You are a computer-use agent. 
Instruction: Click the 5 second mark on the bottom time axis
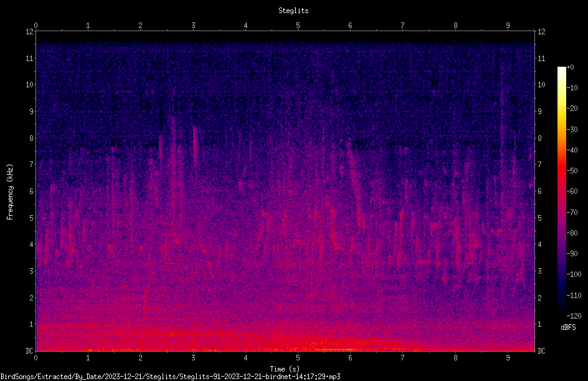tap(298, 358)
